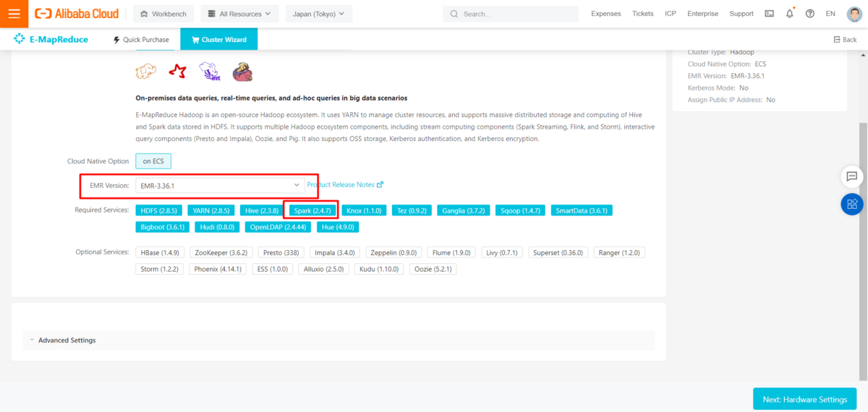Click the Hive logo

click(x=210, y=72)
